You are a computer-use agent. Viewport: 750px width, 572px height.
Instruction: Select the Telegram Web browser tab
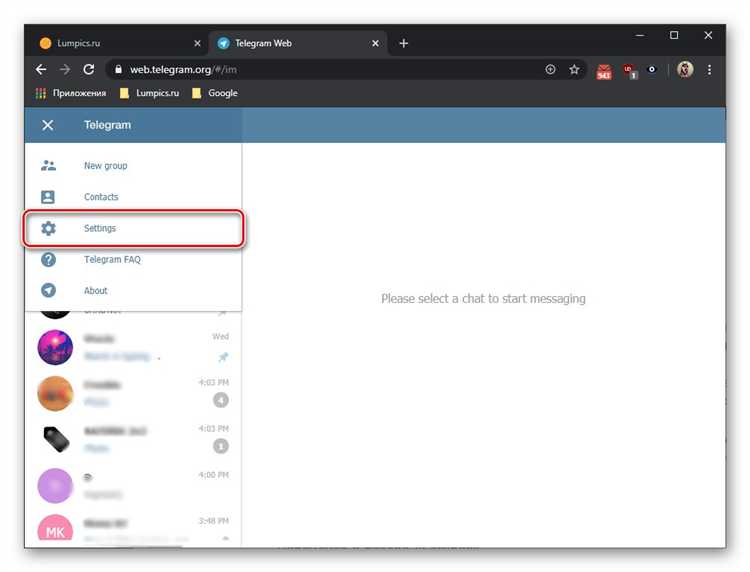[x=297, y=43]
